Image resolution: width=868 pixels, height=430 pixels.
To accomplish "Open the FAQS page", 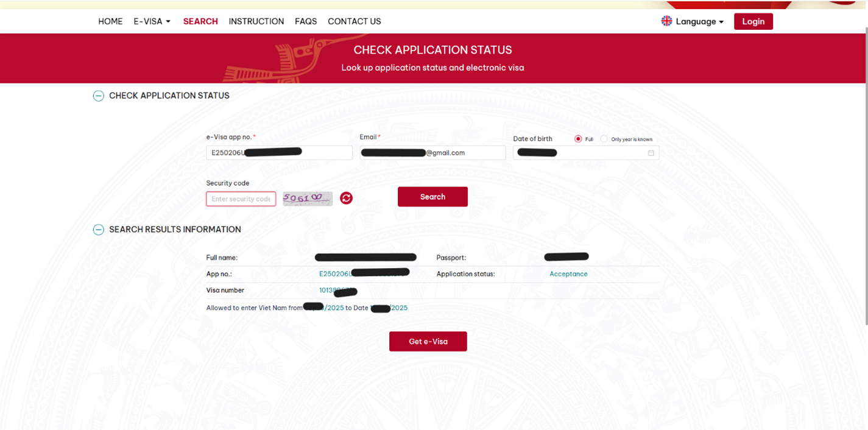I will pos(306,21).
